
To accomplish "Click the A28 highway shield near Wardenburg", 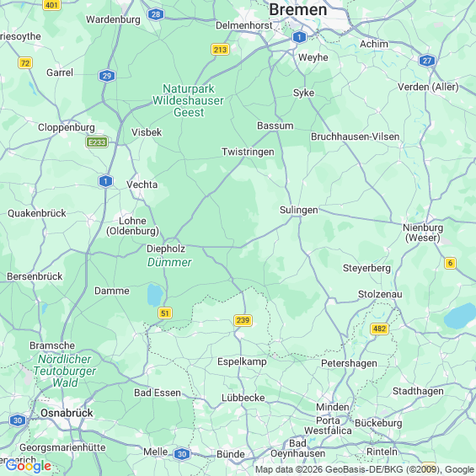I will pyautogui.click(x=156, y=14).
